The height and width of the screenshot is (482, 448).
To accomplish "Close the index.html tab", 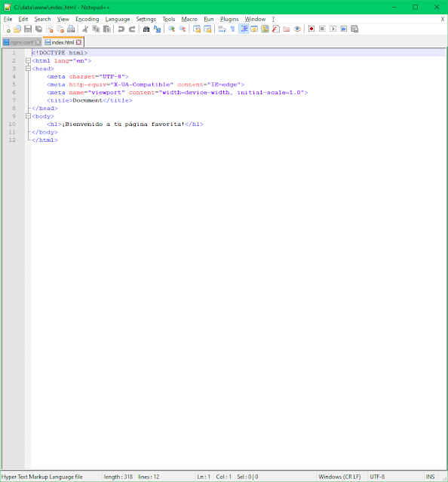I will (79, 42).
